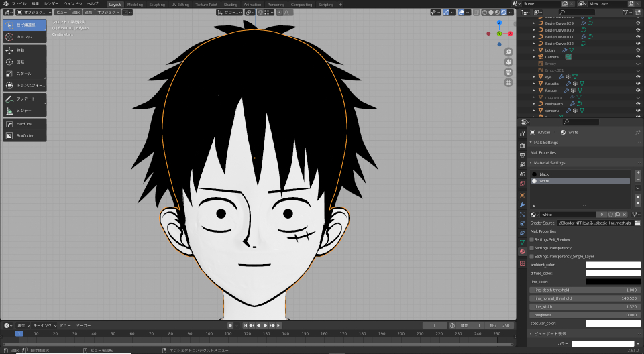
Task: Adjust the line_width slider
Action: coord(585,307)
